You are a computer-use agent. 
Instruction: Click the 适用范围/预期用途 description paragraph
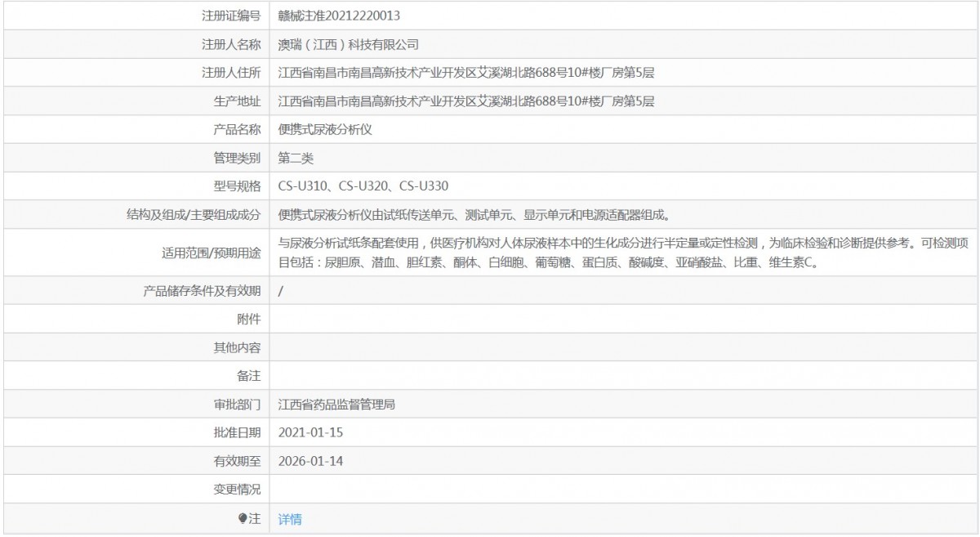[x=623, y=253]
